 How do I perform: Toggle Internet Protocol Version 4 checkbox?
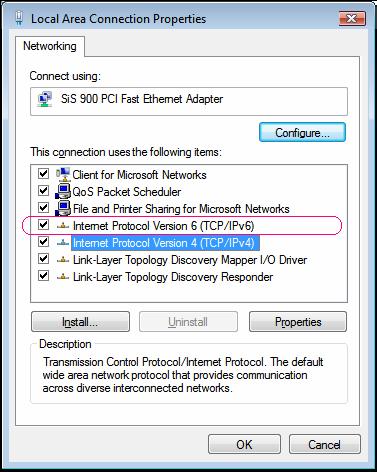coord(43,241)
